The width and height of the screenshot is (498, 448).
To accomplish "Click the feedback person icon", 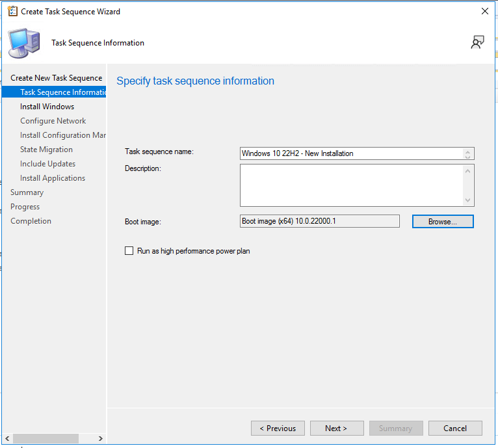I will [477, 42].
